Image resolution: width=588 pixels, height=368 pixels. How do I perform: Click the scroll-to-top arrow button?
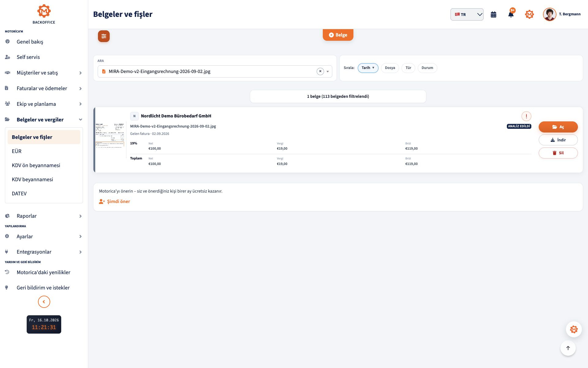click(x=568, y=348)
